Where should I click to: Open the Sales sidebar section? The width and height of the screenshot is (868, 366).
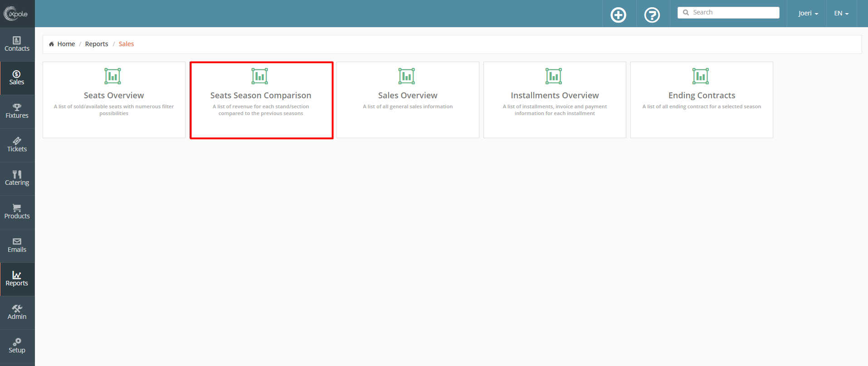tap(17, 78)
